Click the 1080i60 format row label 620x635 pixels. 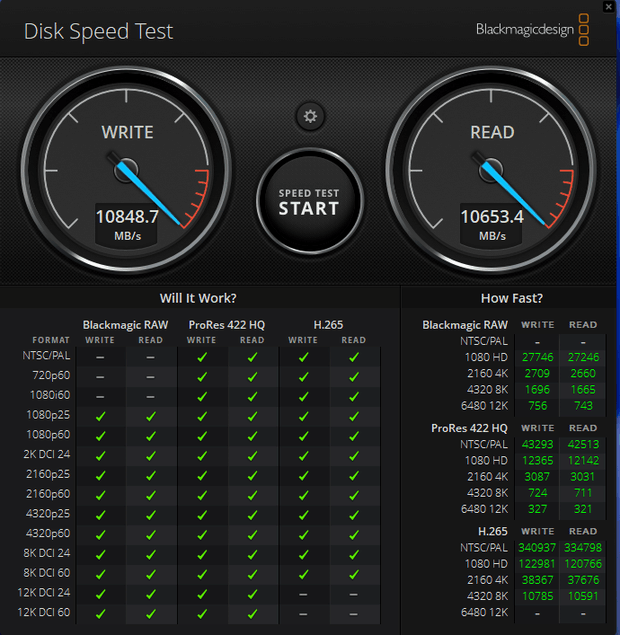50,395
